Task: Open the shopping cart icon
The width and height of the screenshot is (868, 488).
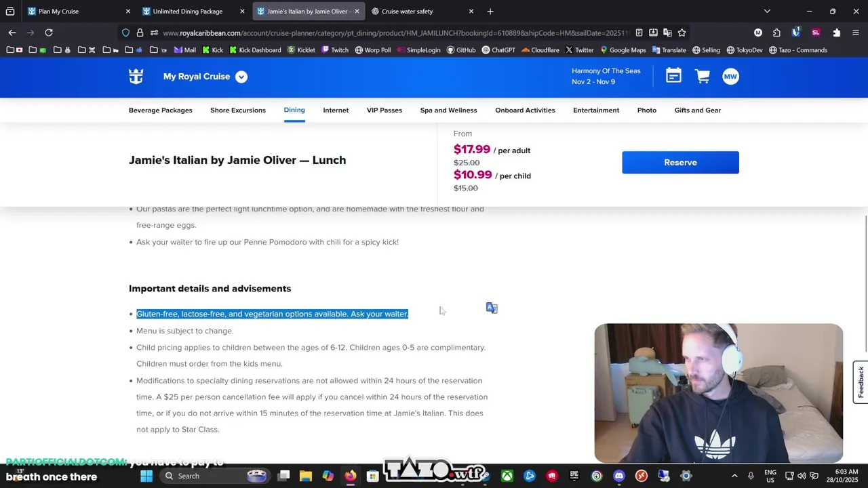Action: tap(702, 77)
